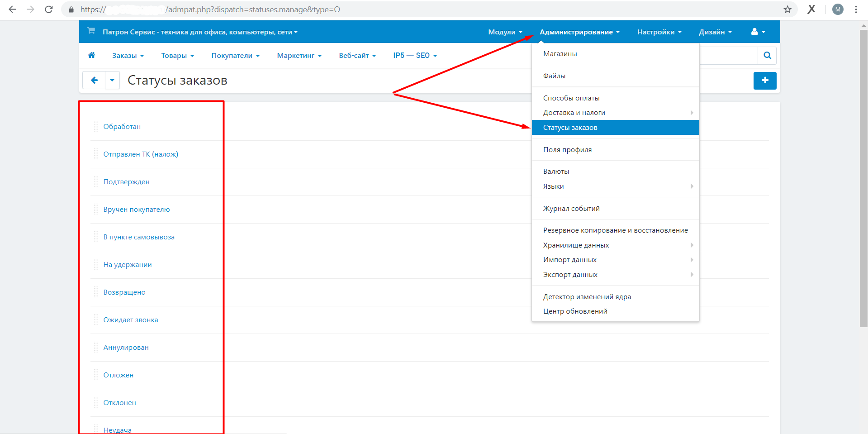The height and width of the screenshot is (434, 868).
Task: Open the На удержании status link
Action: (128, 264)
